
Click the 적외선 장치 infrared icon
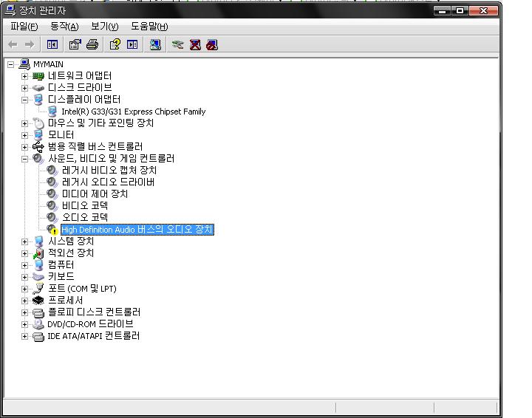coord(38,253)
